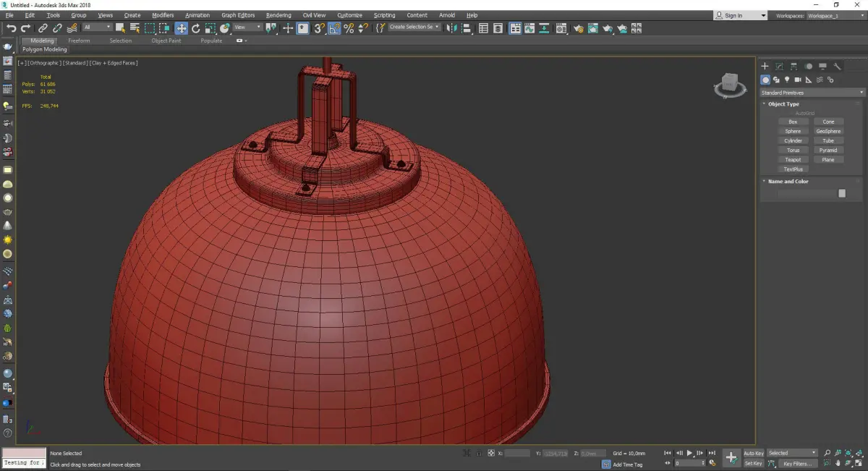Open the selection filter All dropdown
This screenshot has height=471, width=868.
point(97,27)
